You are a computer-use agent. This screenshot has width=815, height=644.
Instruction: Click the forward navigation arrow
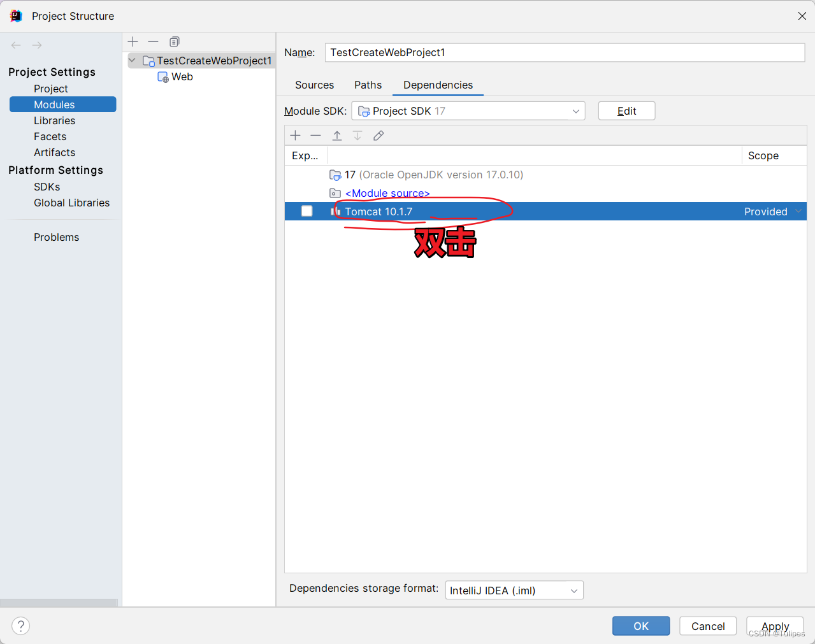37,45
